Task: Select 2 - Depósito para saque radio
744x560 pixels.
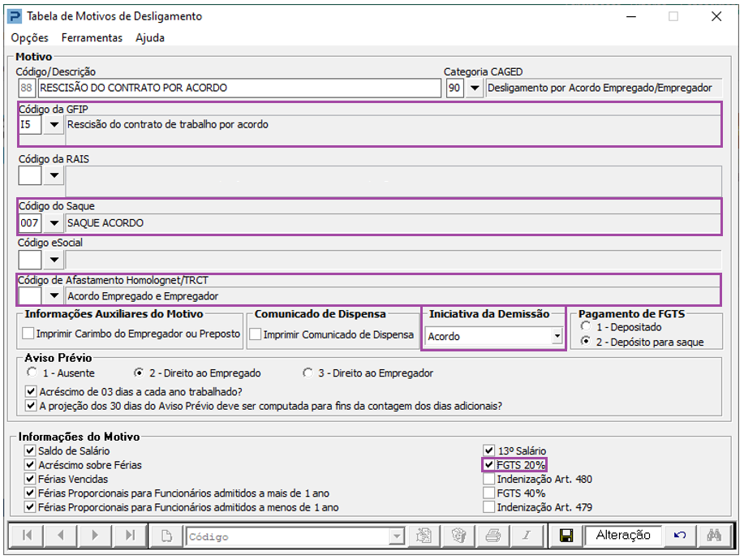Action: [586, 341]
